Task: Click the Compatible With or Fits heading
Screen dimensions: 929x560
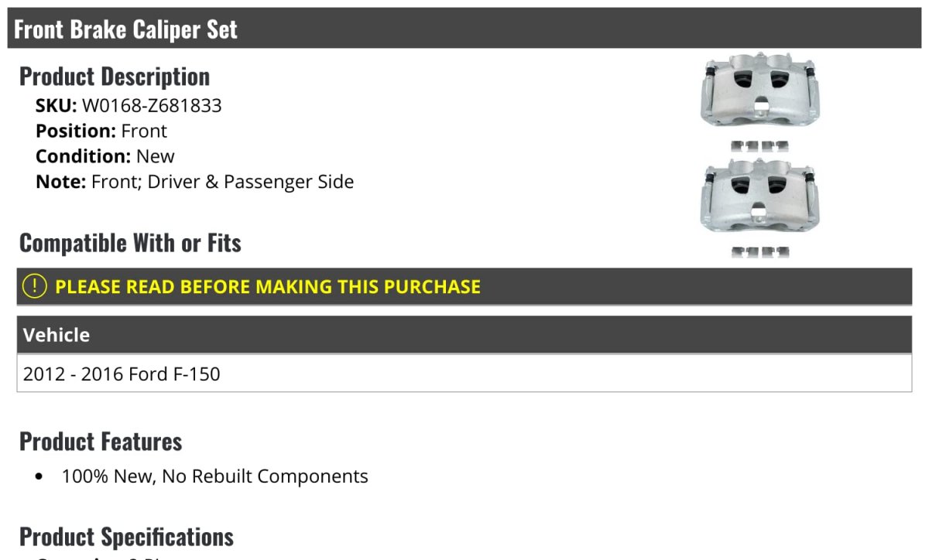Action: tap(130, 243)
